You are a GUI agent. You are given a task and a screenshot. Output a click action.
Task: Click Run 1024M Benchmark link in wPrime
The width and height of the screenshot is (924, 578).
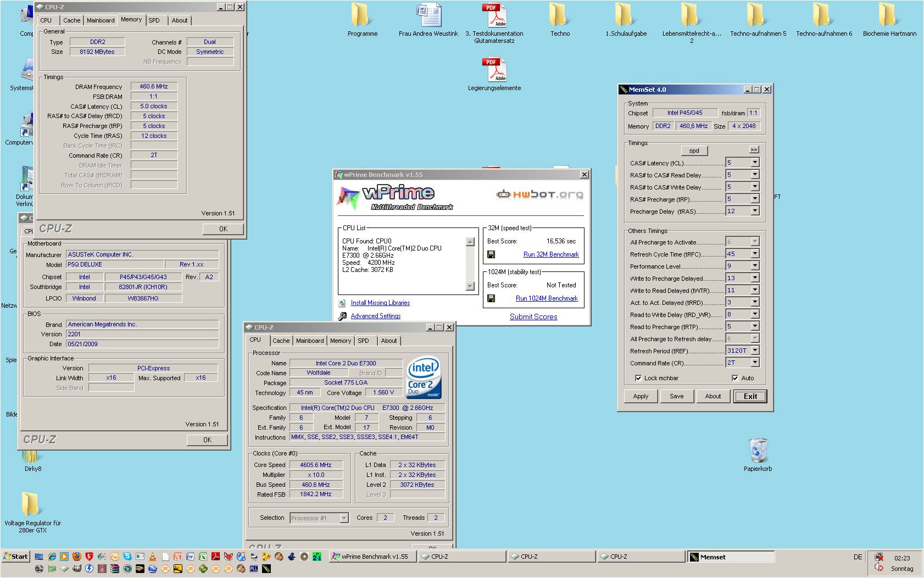click(x=547, y=298)
